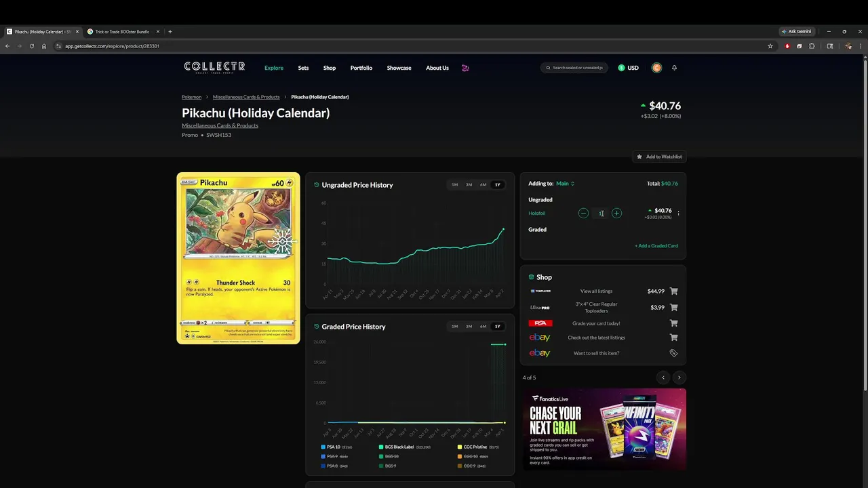Select 1Y range on Ungraded Price History
The height and width of the screenshot is (488, 868).
point(497,185)
